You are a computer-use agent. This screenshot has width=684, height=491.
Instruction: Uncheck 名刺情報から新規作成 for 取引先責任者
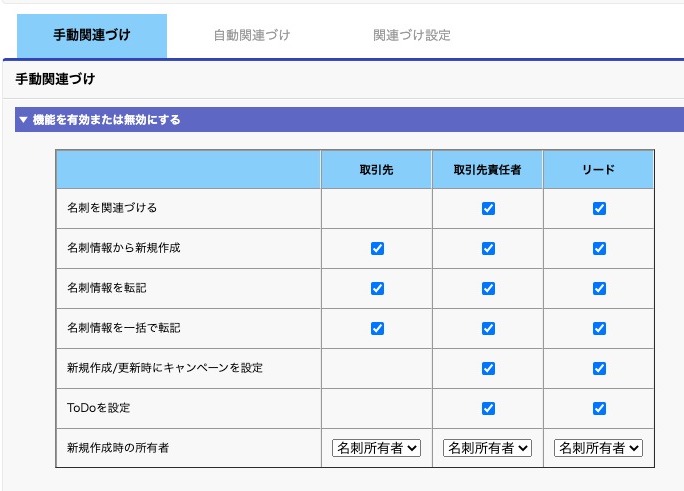[x=488, y=249]
